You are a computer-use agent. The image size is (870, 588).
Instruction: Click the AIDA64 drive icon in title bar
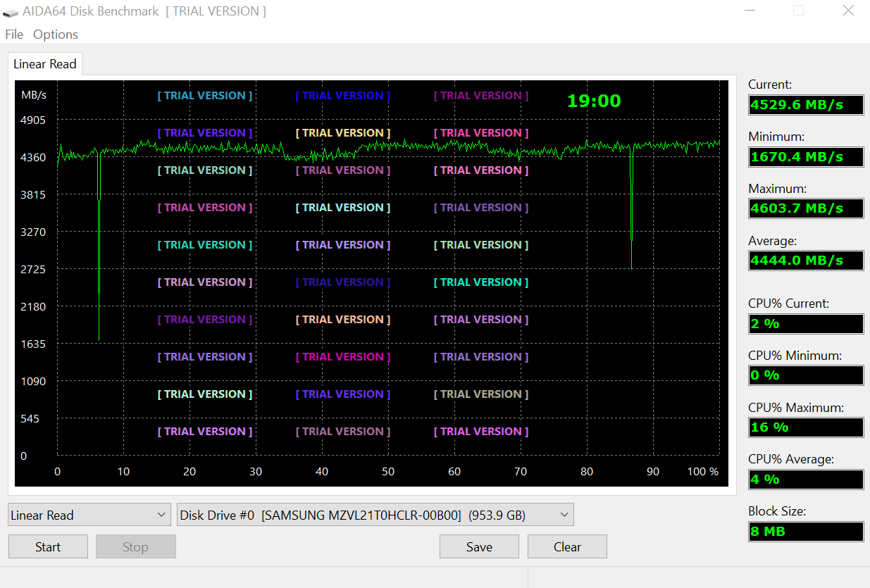point(11,12)
